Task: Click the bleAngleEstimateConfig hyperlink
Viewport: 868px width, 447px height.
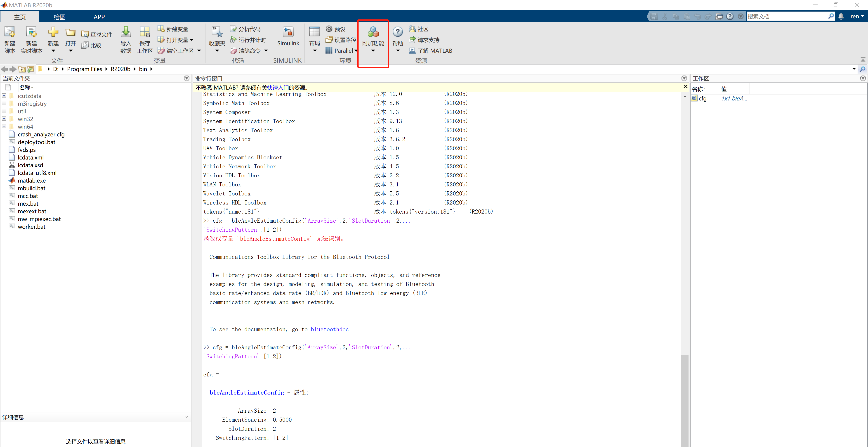Action: (247, 392)
